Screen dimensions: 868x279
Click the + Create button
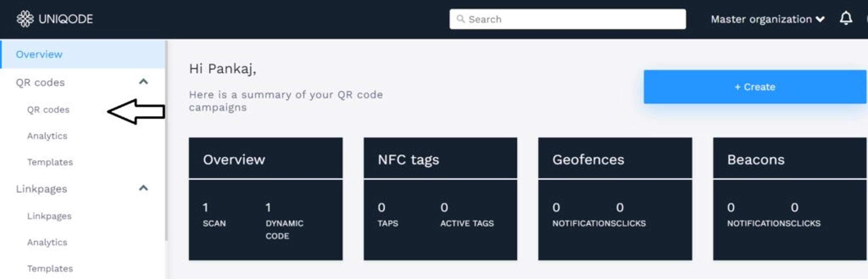pos(755,87)
